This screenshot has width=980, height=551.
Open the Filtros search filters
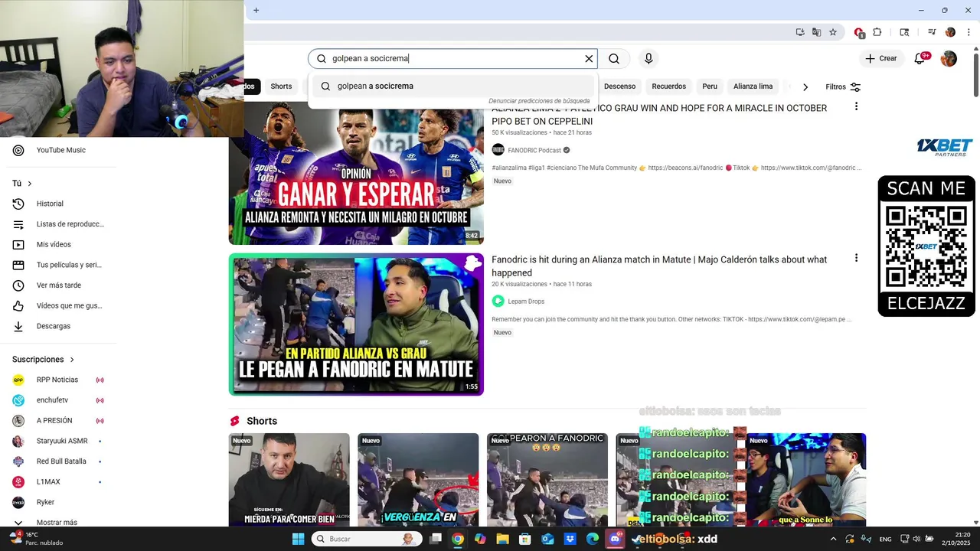coord(843,87)
